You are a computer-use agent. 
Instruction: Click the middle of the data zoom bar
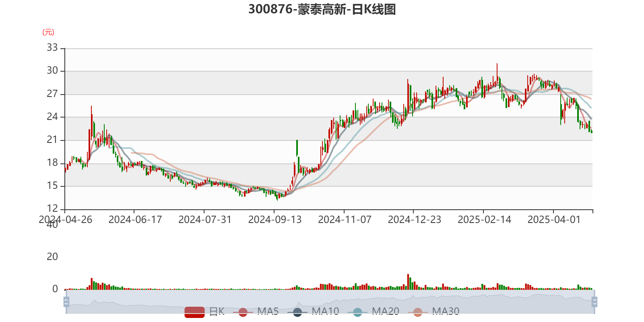[x=330, y=301]
